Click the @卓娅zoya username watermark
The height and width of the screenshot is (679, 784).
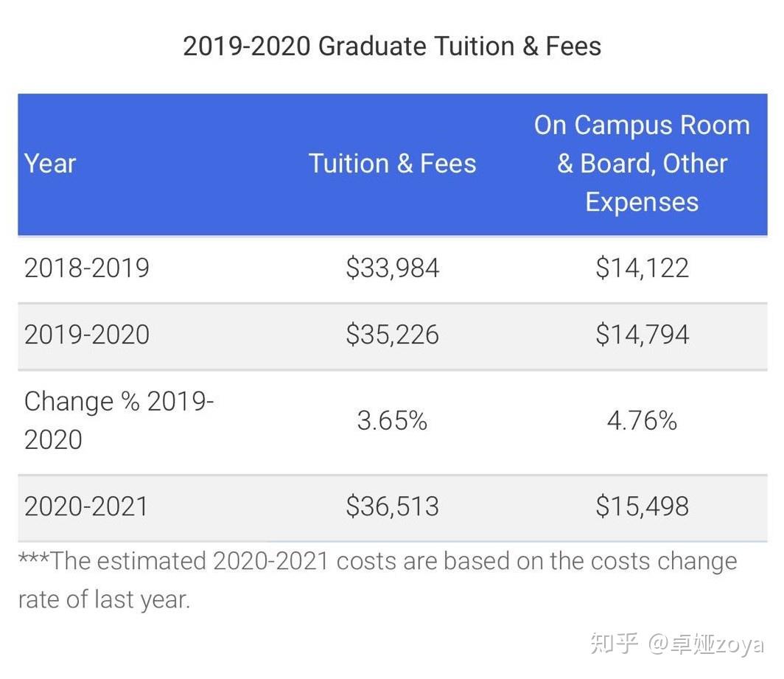click(706, 644)
